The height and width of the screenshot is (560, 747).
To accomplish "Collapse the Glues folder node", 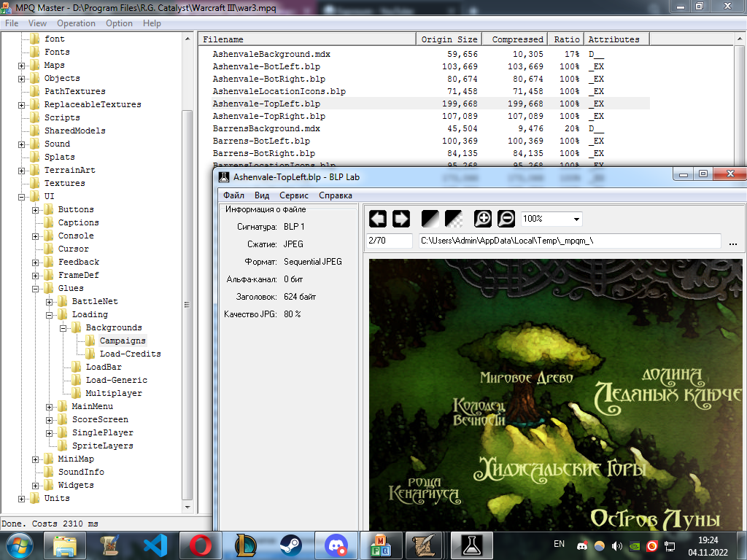I will point(35,289).
